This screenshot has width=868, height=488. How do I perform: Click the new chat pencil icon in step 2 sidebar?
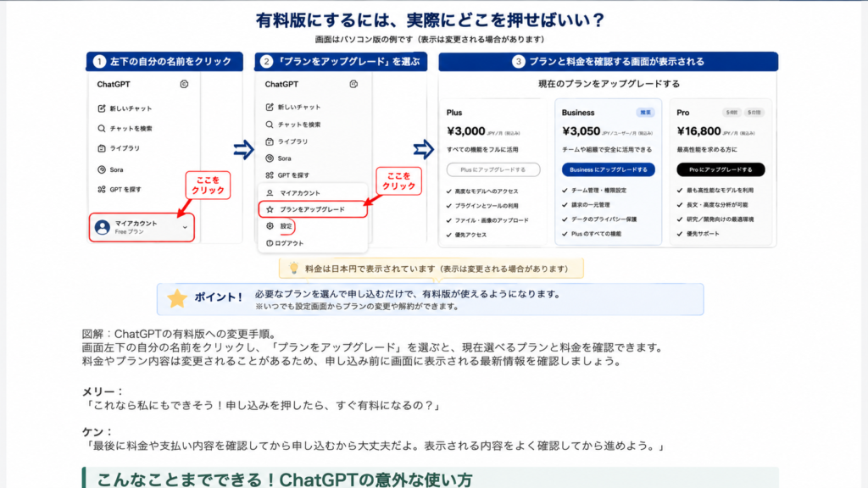[x=270, y=107]
